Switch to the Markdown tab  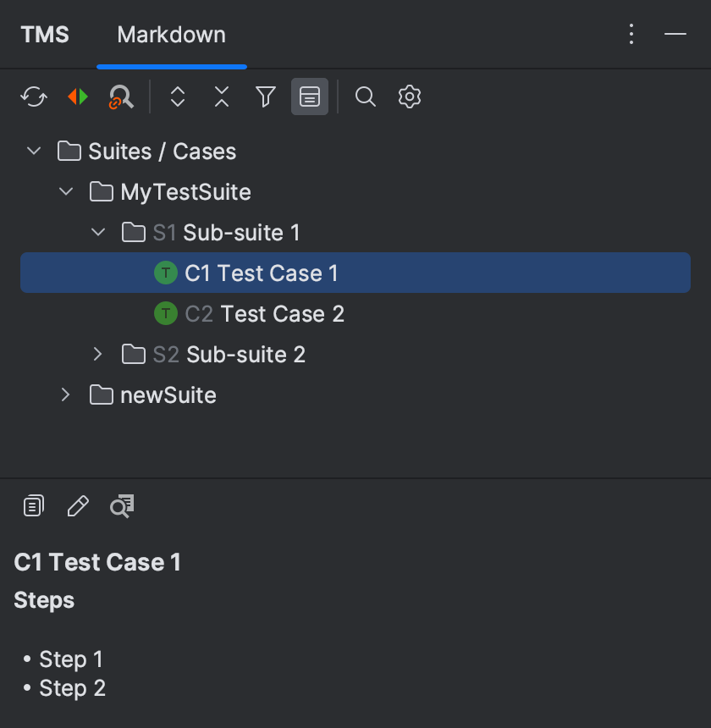pos(172,34)
